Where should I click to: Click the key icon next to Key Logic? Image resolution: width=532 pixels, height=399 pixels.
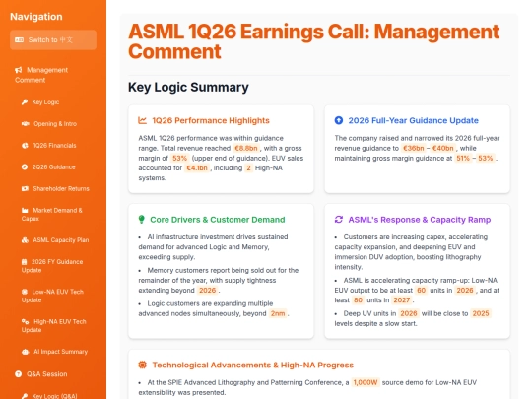tap(25, 102)
